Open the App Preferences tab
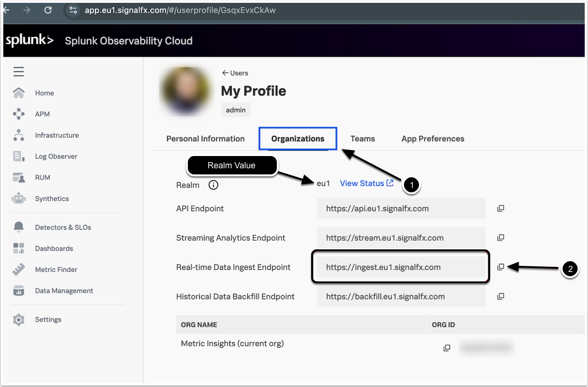Viewport: 588px width, 387px height. tap(433, 139)
